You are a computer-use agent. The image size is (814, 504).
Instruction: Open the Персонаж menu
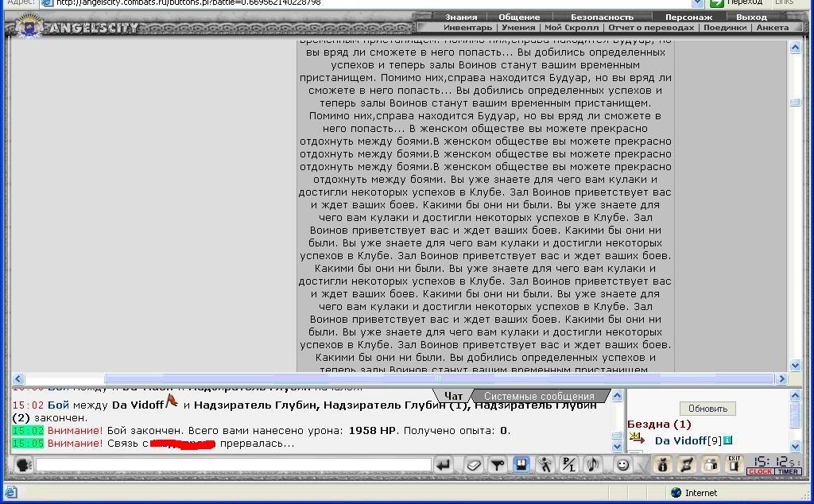(689, 17)
